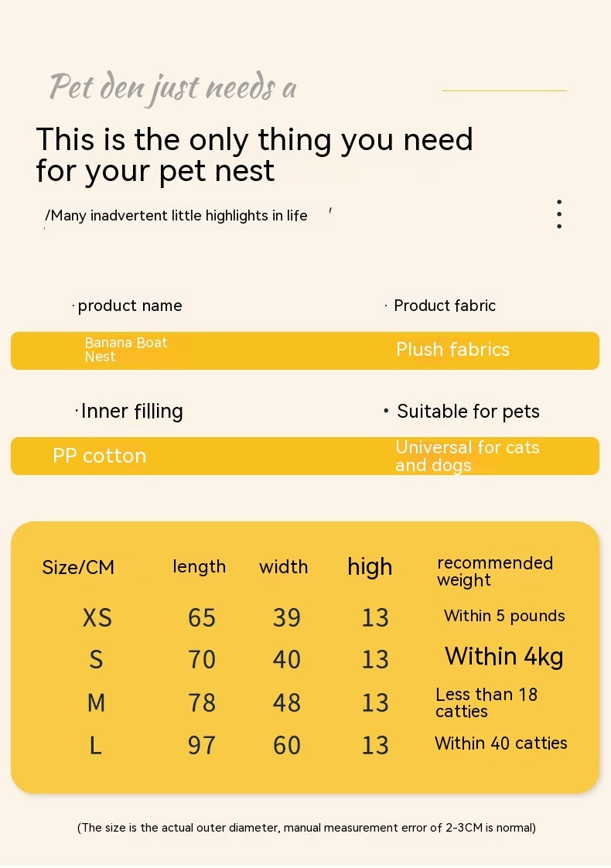This screenshot has width=611, height=868.
Task: Click the "Product fabric" label
Action: click(444, 306)
